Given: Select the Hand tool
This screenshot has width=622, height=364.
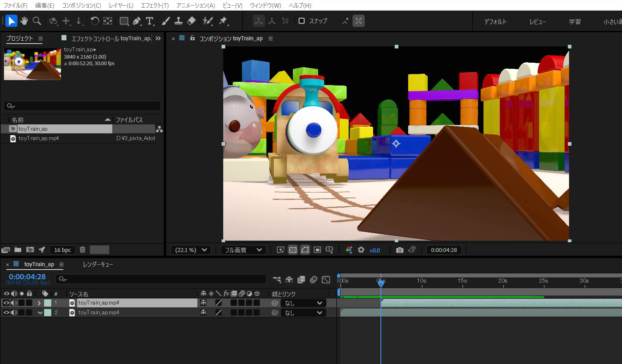Looking at the screenshot, I should [x=24, y=21].
